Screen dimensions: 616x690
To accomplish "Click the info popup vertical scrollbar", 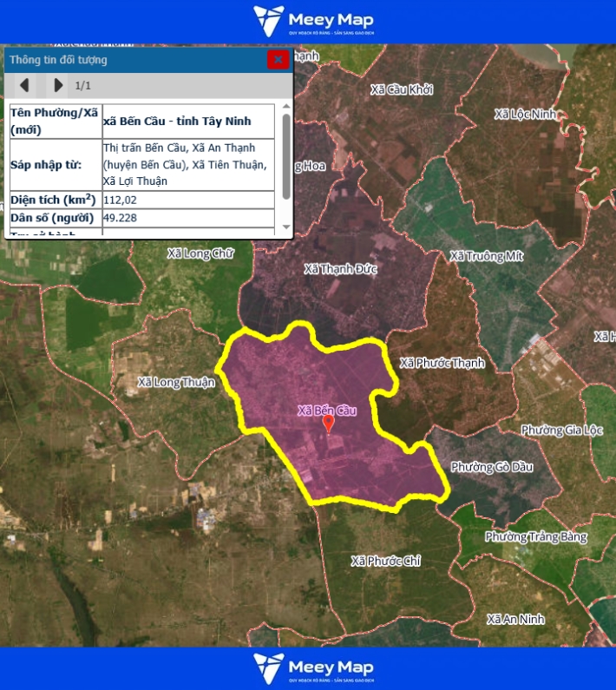I will (x=286, y=156).
